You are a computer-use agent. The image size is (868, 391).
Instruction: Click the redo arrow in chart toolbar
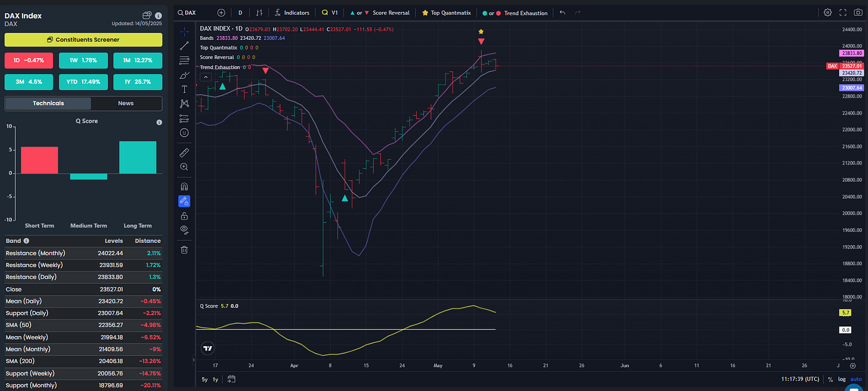coord(578,13)
